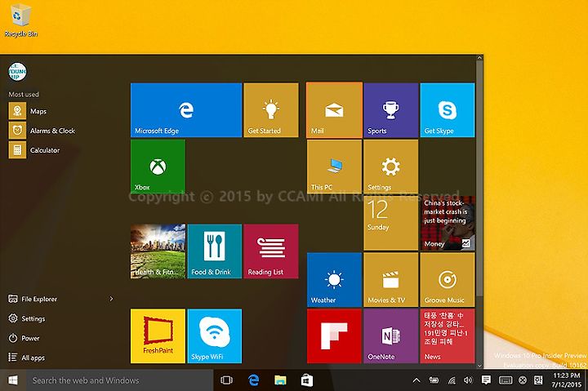Launch the FreshPaint tile
588x391 pixels.
pos(158,335)
